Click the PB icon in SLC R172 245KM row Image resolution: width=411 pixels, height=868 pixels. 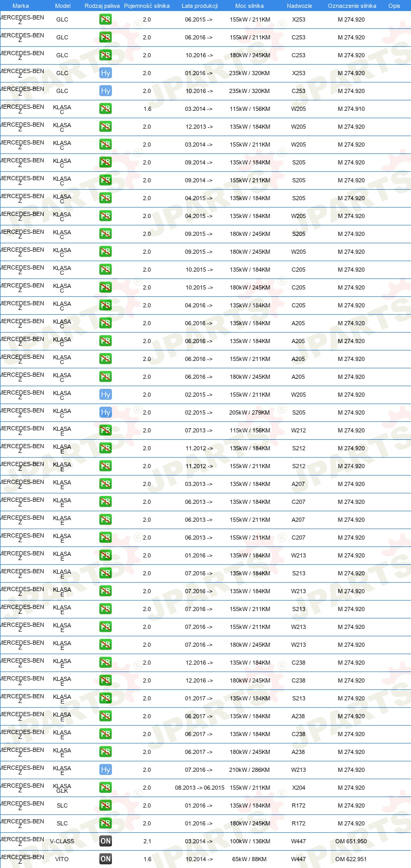coord(106,824)
